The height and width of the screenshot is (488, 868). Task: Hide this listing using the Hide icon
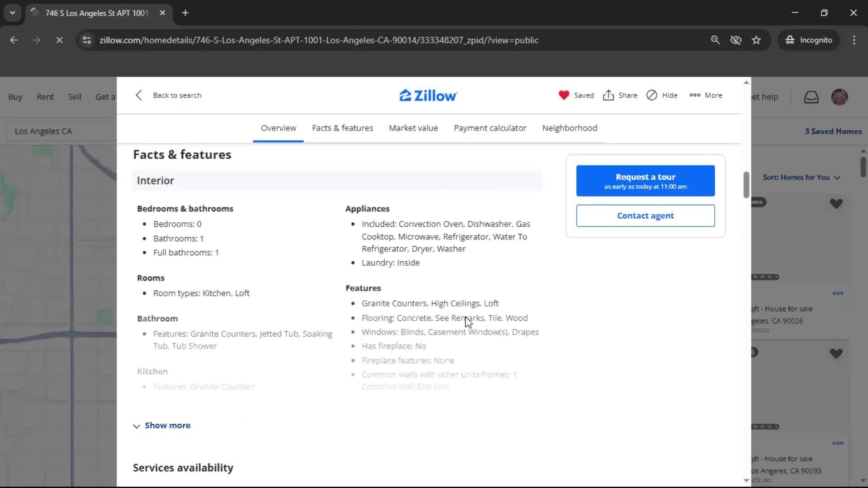(661, 95)
